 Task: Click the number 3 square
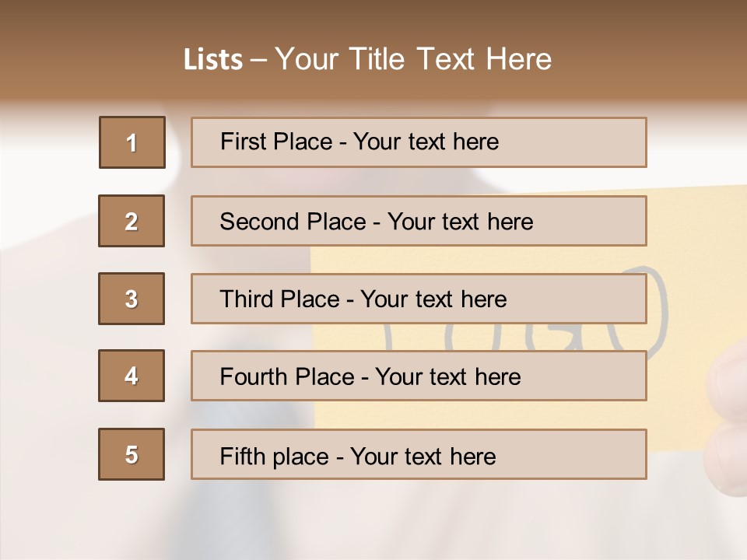pyautogui.click(x=132, y=299)
